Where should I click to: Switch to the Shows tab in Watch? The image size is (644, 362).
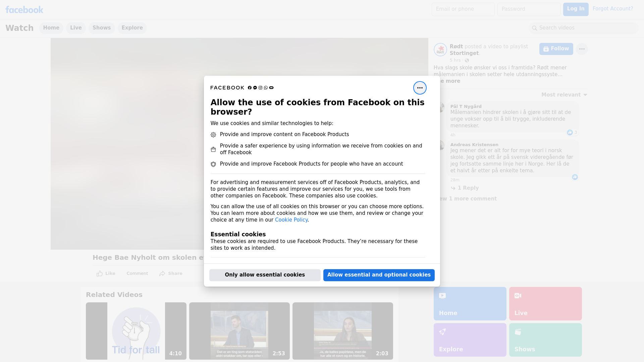click(102, 28)
